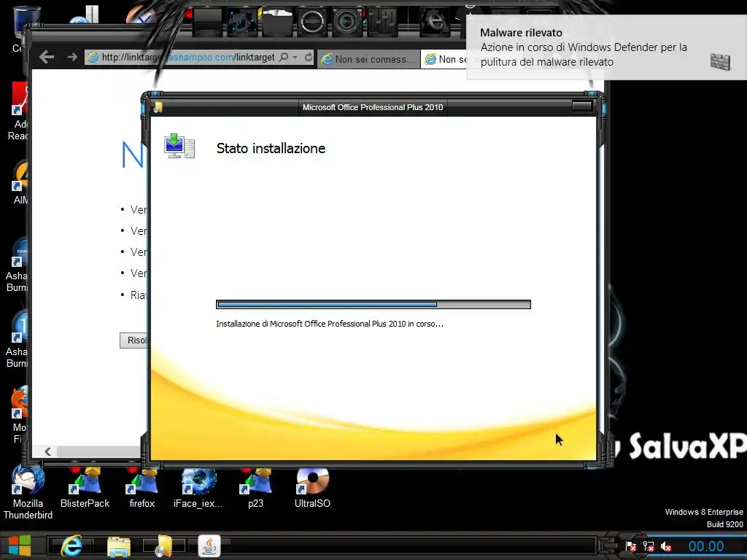This screenshot has width=747, height=560.
Task: Open the AIM desktop shortcut
Action: tap(20, 182)
